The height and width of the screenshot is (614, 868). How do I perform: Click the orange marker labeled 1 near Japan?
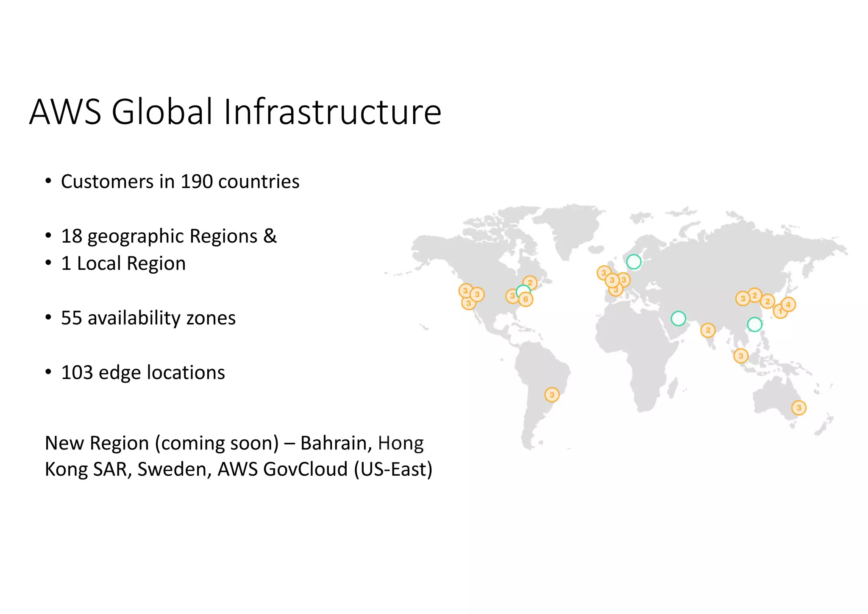tap(780, 312)
